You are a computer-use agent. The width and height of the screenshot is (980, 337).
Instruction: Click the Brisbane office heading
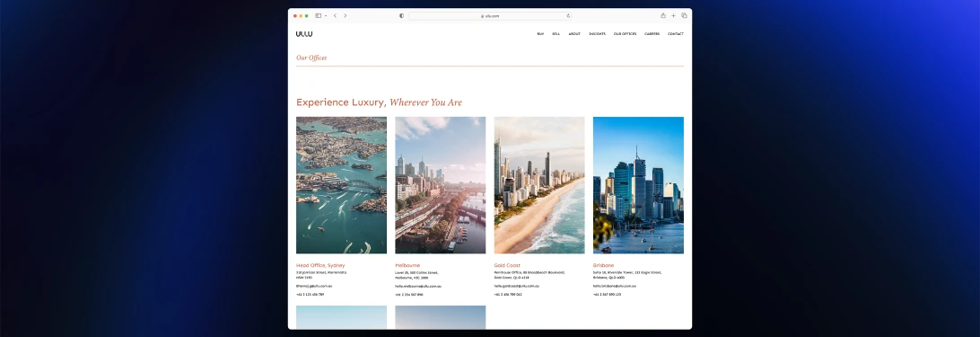pyautogui.click(x=604, y=266)
